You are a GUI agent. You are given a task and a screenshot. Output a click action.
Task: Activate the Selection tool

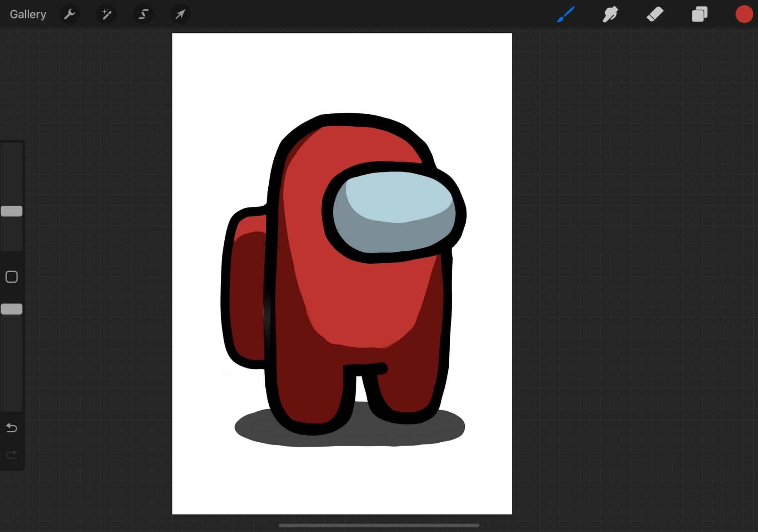coord(143,14)
